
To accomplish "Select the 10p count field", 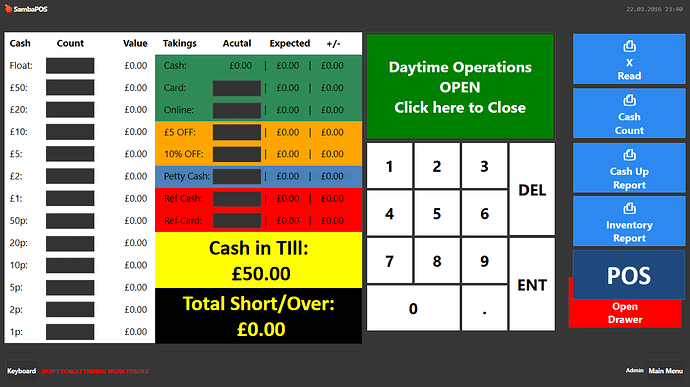I will click(70, 265).
